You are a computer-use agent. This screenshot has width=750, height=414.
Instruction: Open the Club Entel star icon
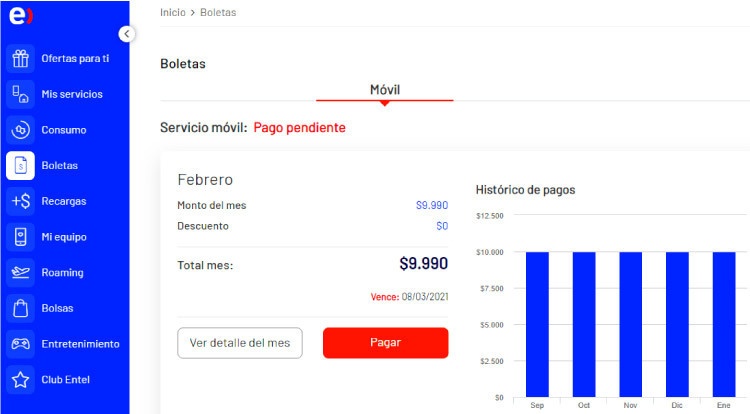(20, 380)
